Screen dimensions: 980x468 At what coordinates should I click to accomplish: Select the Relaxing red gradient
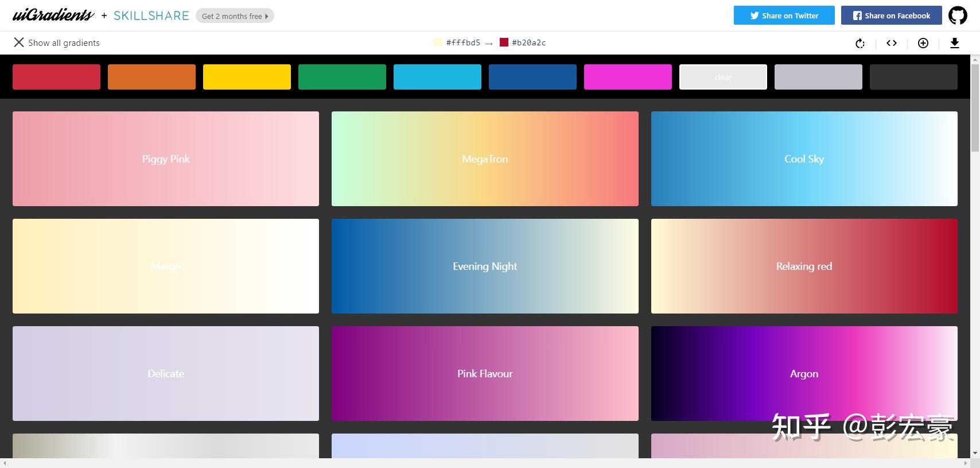(804, 266)
